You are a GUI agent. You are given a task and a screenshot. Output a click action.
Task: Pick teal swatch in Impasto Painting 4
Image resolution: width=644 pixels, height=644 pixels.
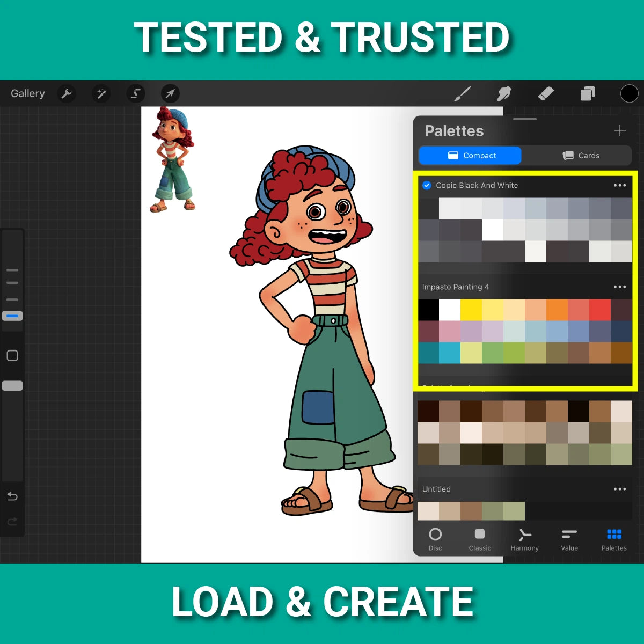tap(428, 353)
